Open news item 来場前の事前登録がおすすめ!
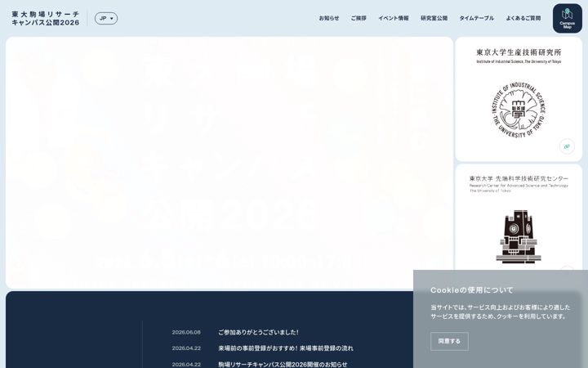 click(x=286, y=348)
